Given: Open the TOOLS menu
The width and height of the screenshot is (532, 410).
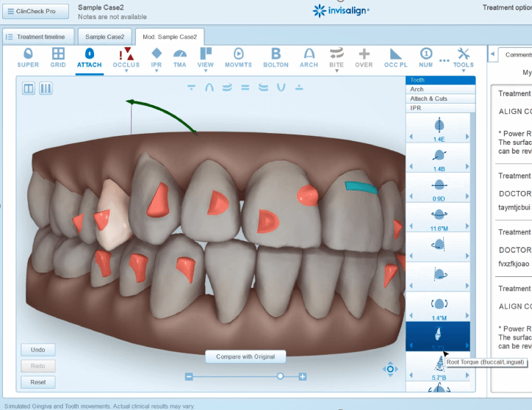Looking at the screenshot, I should (x=464, y=58).
